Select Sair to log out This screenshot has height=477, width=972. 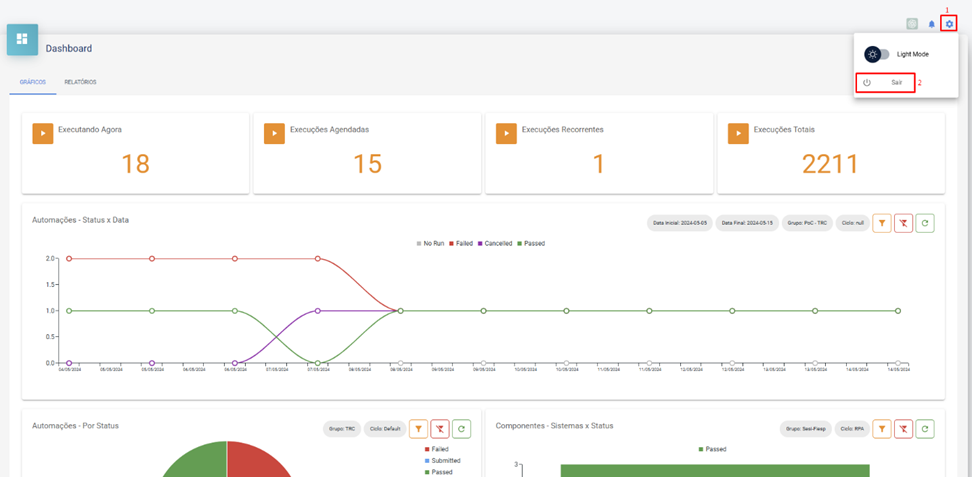pyautogui.click(x=885, y=82)
